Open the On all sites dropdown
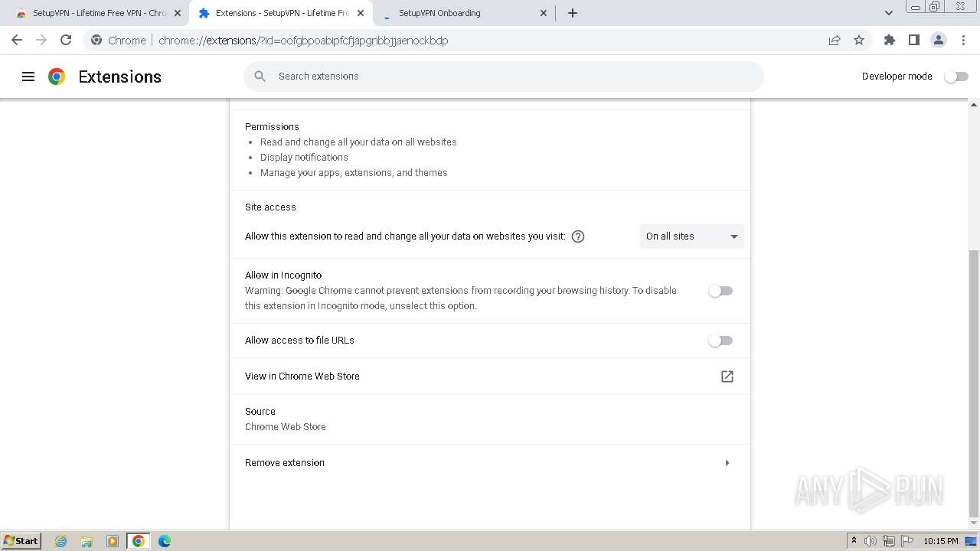 tap(692, 236)
